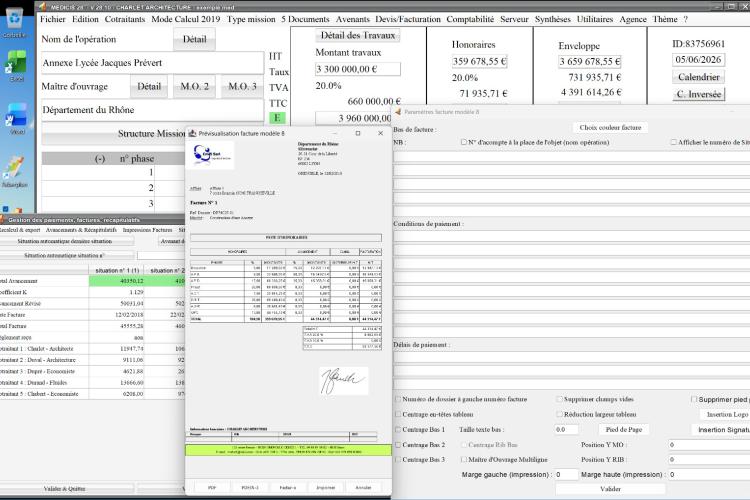
Task: Click Détail button next to Nom de l'opération
Action: [x=194, y=39]
